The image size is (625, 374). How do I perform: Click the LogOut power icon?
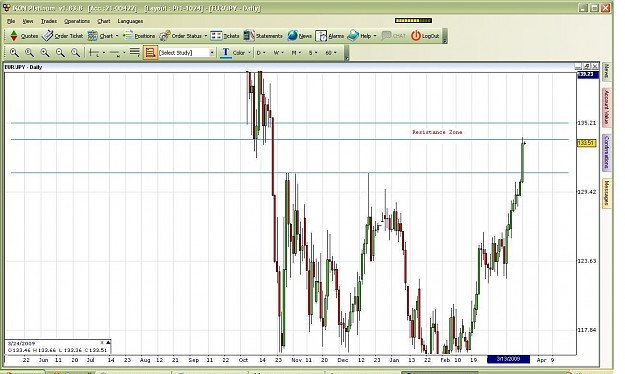(416, 36)
